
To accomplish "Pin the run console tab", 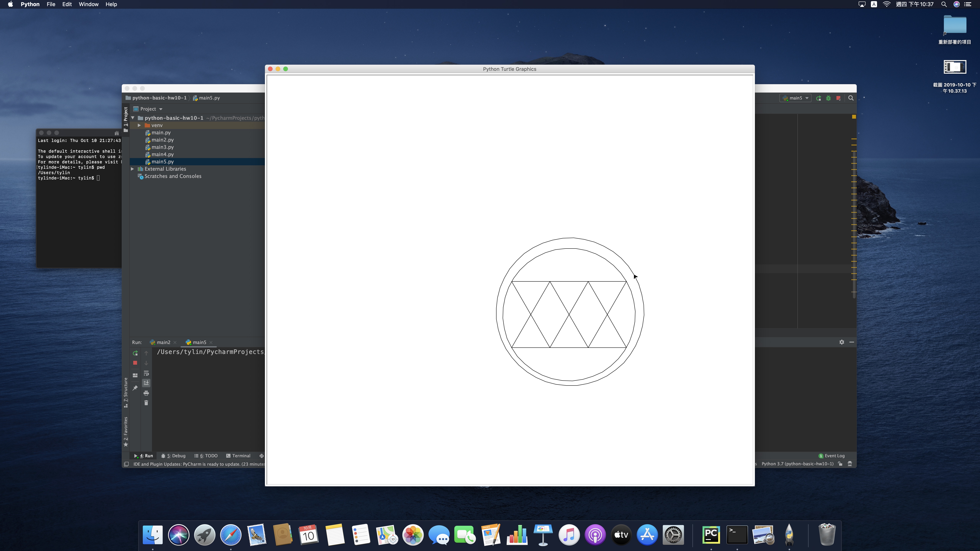I will pyautogui.click(x=135, y=388).
